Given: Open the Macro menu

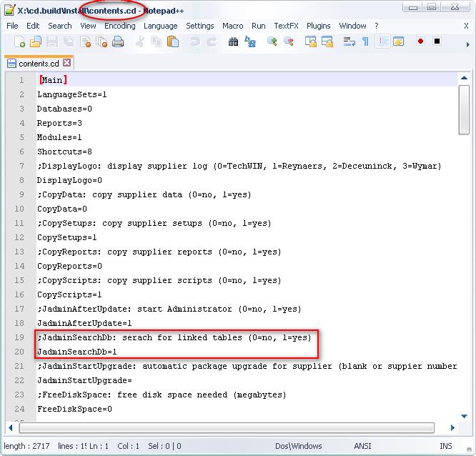Looking at the screenshot, I should point(233,26).
